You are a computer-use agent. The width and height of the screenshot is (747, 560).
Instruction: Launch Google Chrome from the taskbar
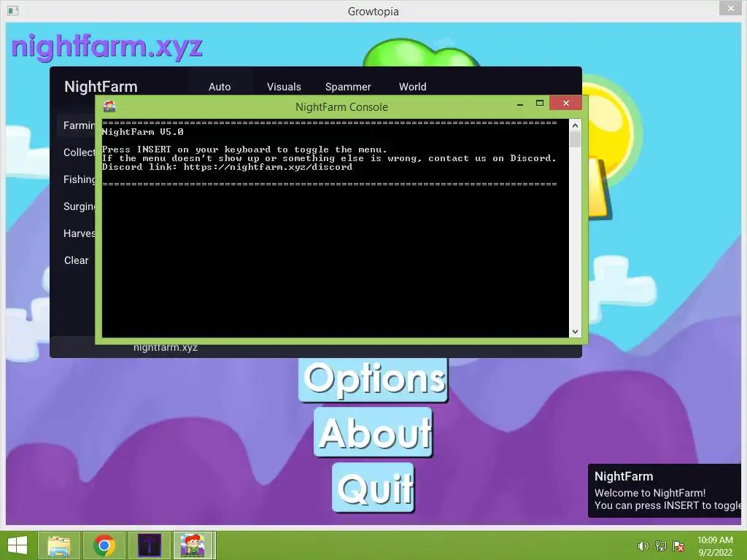[x=104, y=545]
